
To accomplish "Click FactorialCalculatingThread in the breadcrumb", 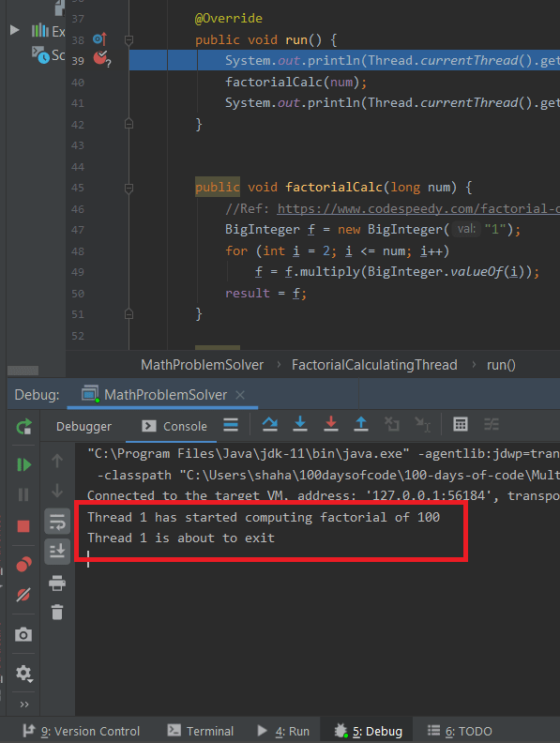I will 374,365.
